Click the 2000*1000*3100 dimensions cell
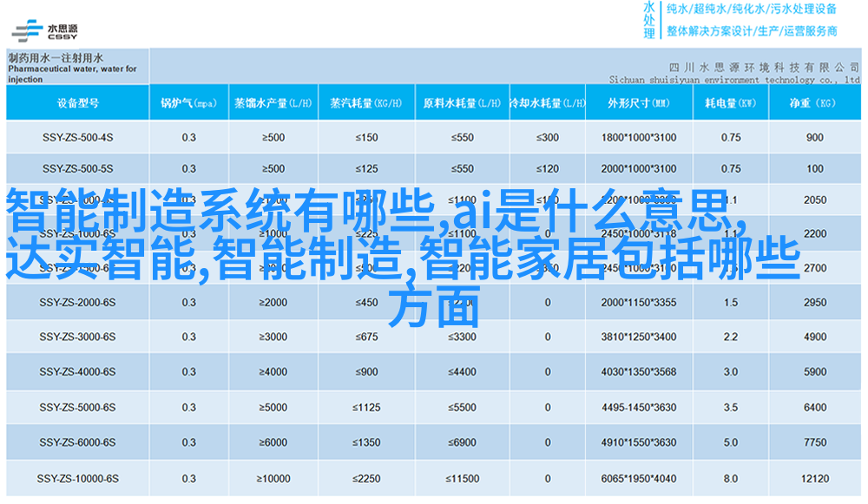 click(x=639, y=169)
